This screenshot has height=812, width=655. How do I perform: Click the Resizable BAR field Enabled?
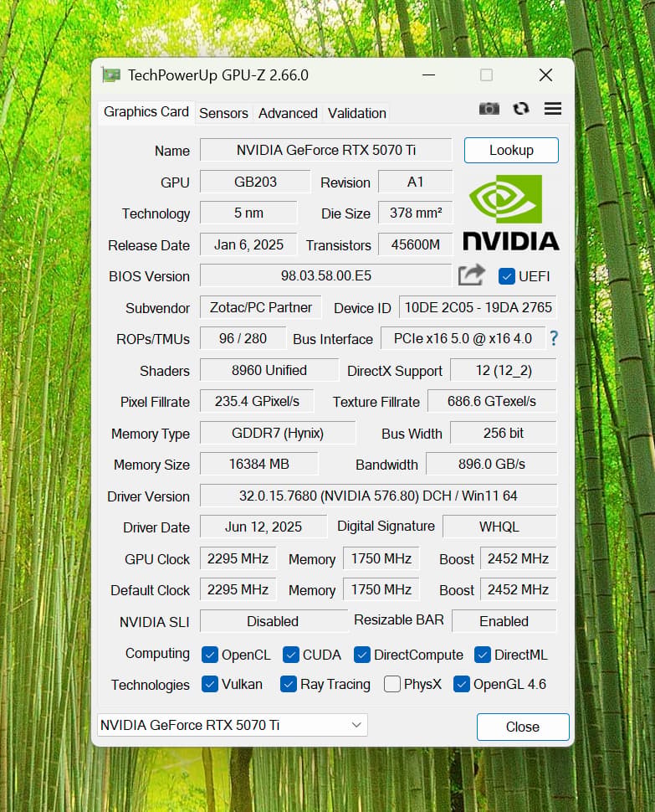point(504,621)
